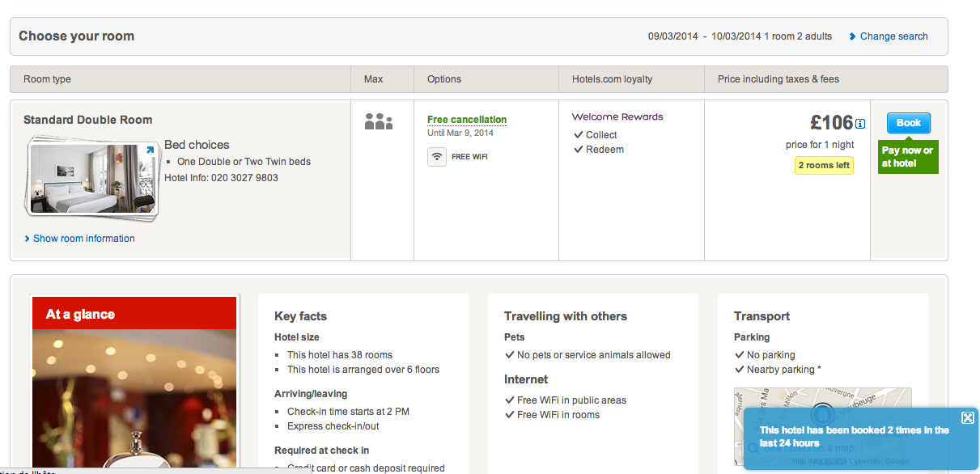Image resolution: width=980 pixels, height=474 pixels.
Task: Click Check-in time starts at 2 PM
Action: (348, 412)
